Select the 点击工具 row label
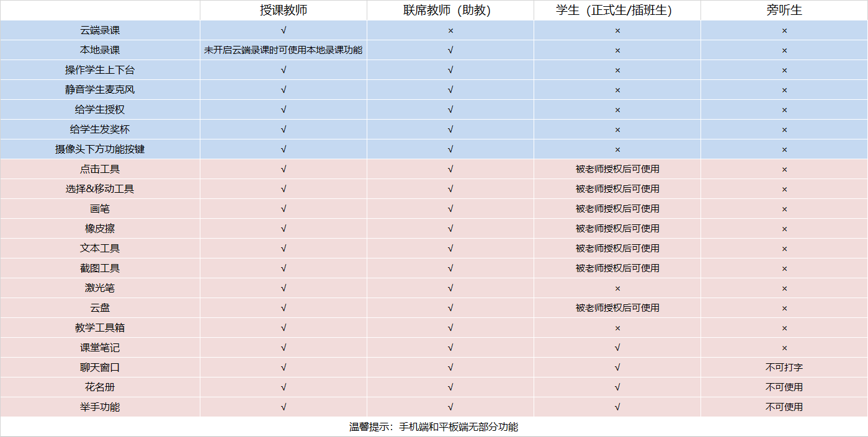 click(100, 169)
